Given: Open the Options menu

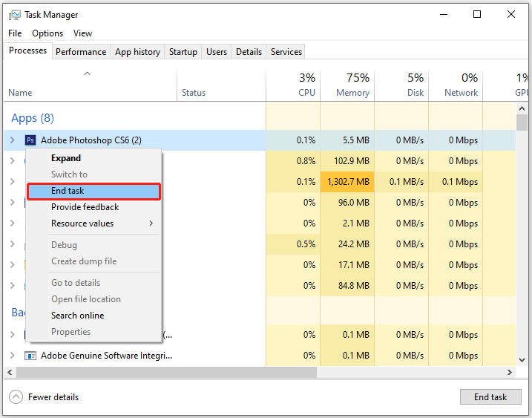Looking at the screenshot, I should click(47, 33).
